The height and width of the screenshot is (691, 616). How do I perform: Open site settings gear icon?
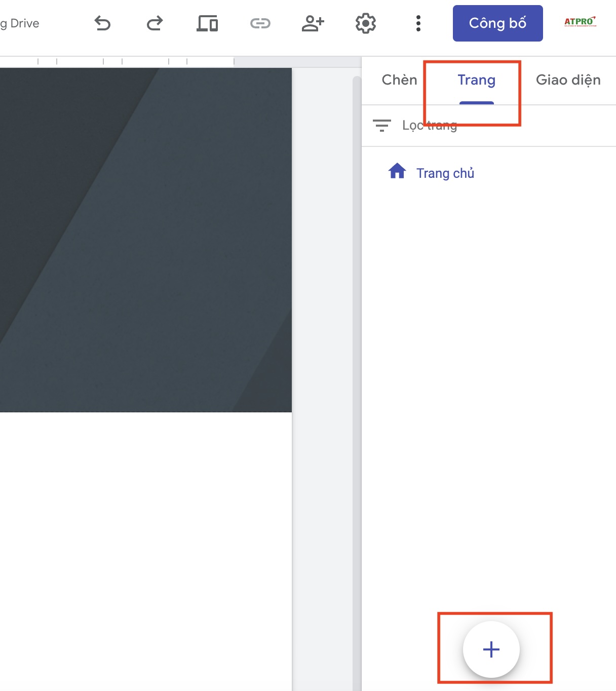pyautogui.click(x=366, y=23)
